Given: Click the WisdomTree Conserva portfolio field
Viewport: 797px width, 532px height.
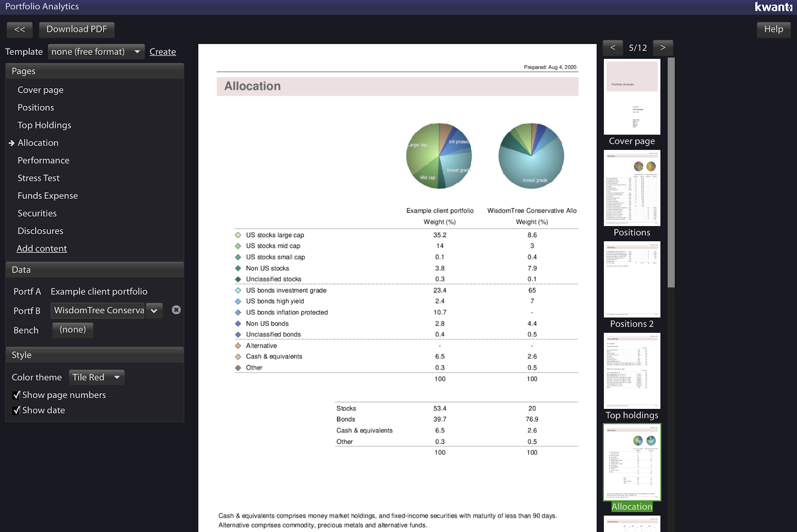Looking at the screenshot, I should coord(98,311).
